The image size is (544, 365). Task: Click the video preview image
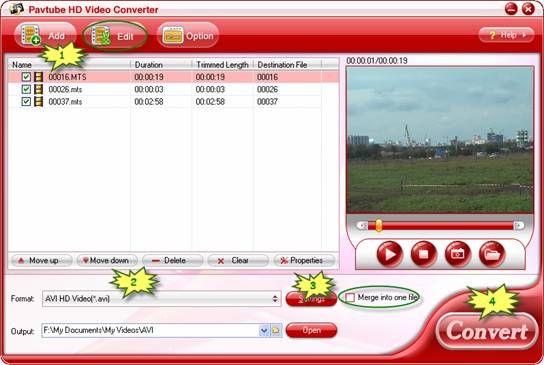pos(440,140)
